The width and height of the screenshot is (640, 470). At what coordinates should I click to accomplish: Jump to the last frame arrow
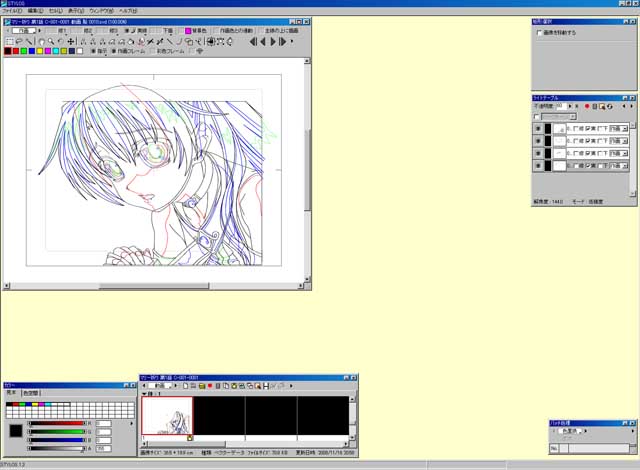282,41
